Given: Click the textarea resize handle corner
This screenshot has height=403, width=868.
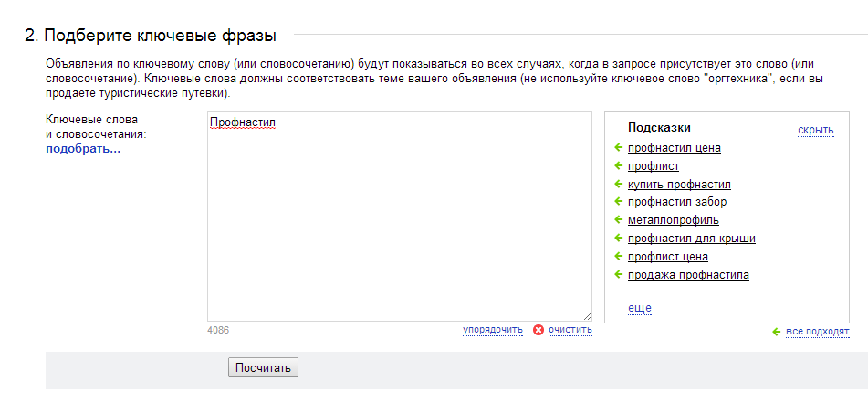Looking at the screenshot, I should (587, 316).
